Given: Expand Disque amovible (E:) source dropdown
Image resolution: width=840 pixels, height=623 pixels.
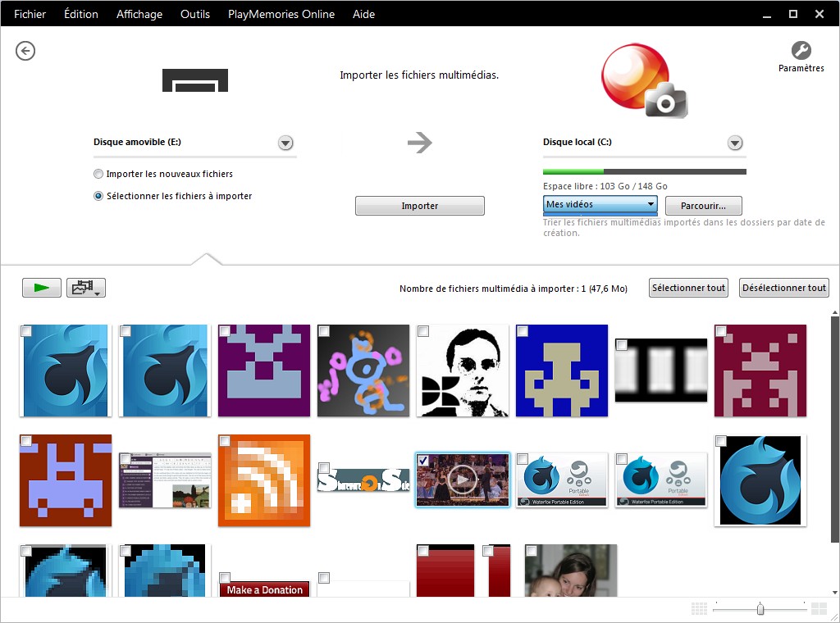Looking at the screenshot, I should coord(285,143).
